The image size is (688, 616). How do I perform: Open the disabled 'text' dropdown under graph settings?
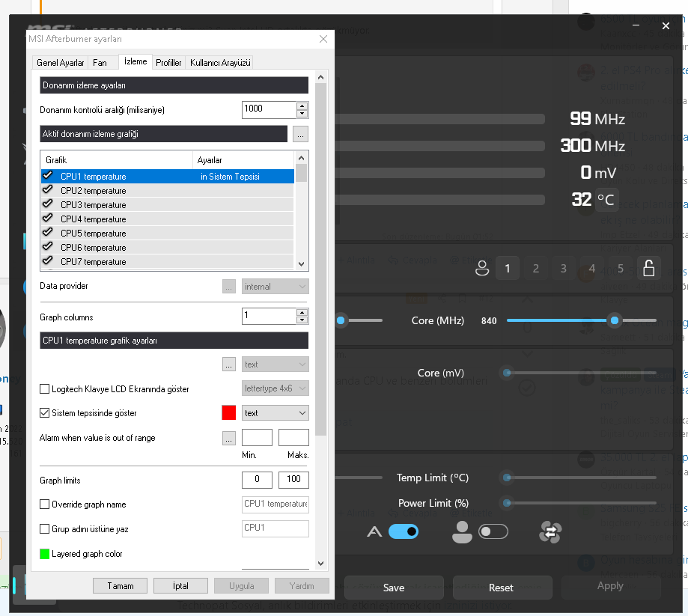[x=275, y=365]
